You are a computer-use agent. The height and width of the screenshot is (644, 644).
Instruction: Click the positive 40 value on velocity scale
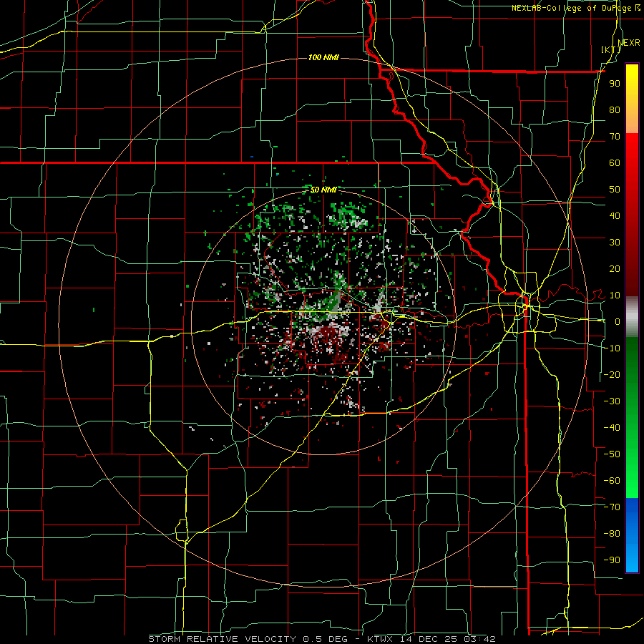click(x=615, y=215)
